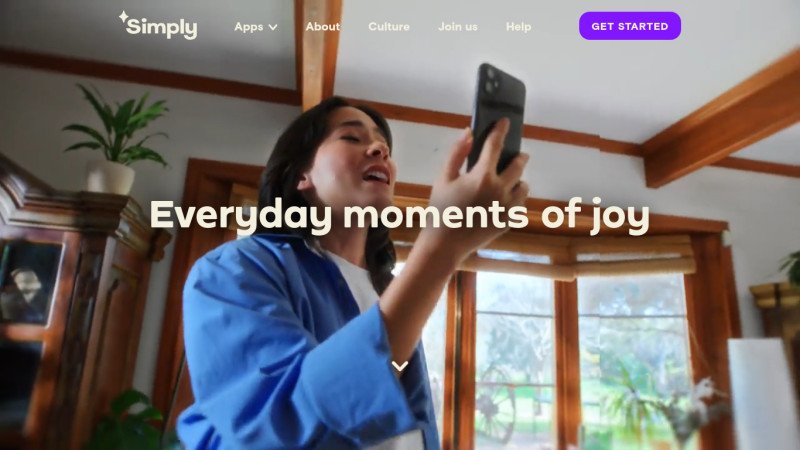The height and width of the screenshot is (450, 800).
Task: Open the About page link
Action: coord(322,27)
